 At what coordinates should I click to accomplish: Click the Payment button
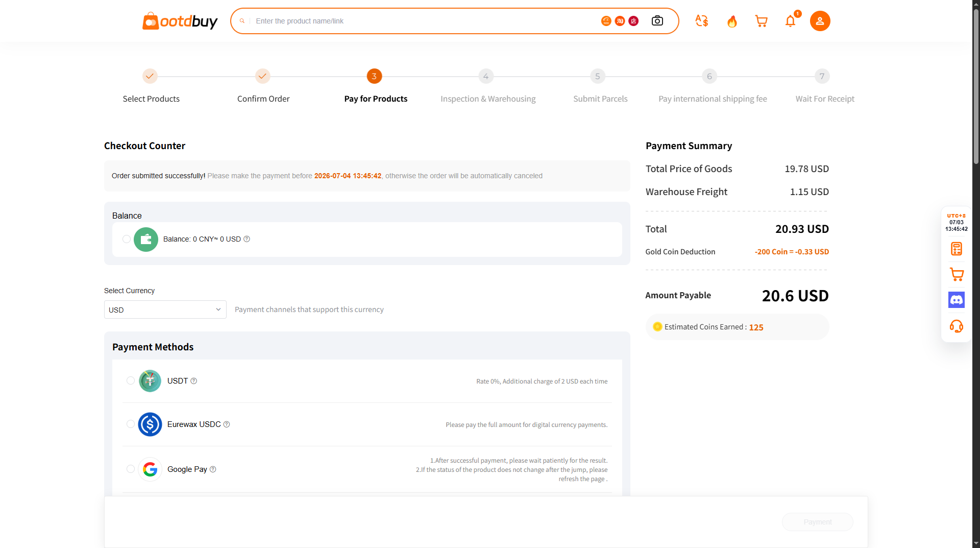[818, 522]
